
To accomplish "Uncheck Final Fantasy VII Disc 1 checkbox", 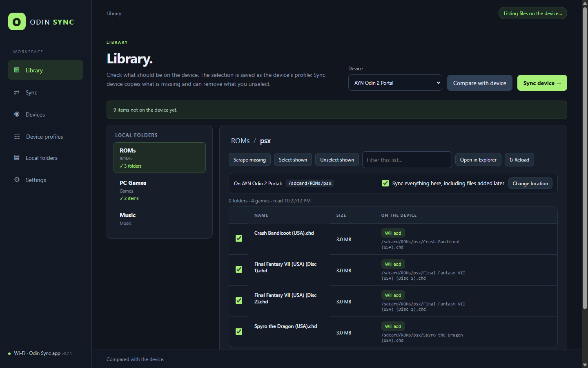I will [239, 269].
